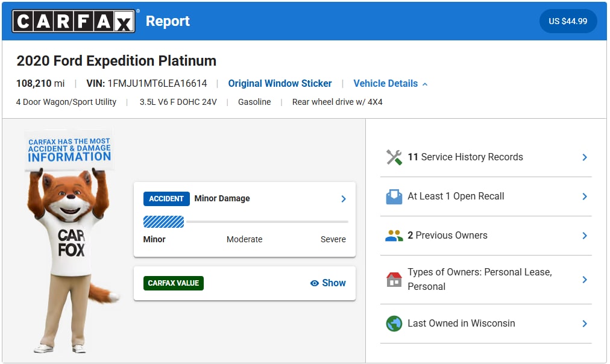Click the 4 Door Wagon/Sport Utility text
This screenshot has width=610, height=364.
click(x=66, y=102)
